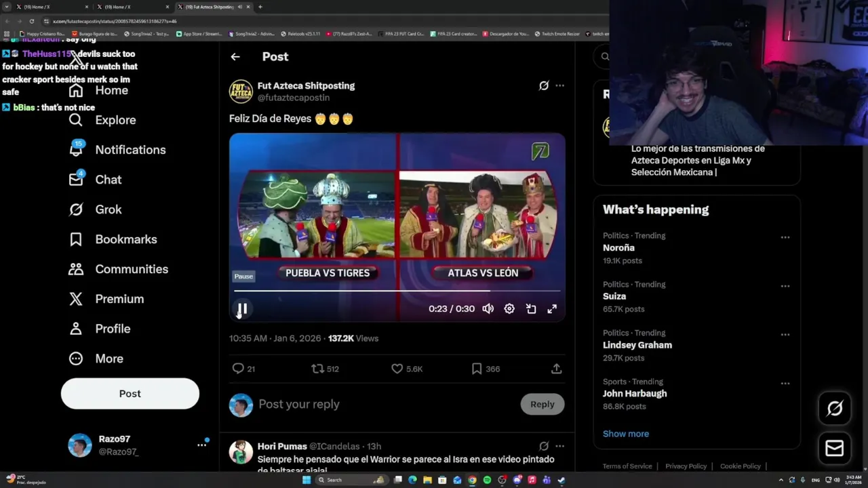This screenshot has height=488, width=868.
Task: Open Windows Start menu
Action: (x=307, y=480)
